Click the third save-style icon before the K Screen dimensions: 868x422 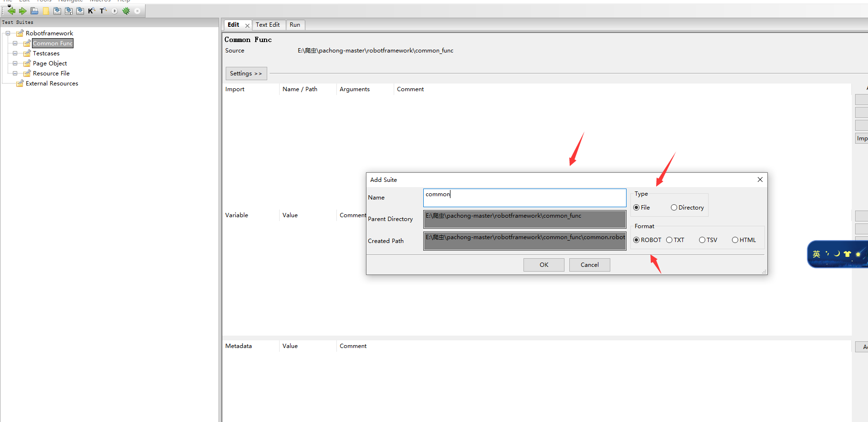pos(80,11)
